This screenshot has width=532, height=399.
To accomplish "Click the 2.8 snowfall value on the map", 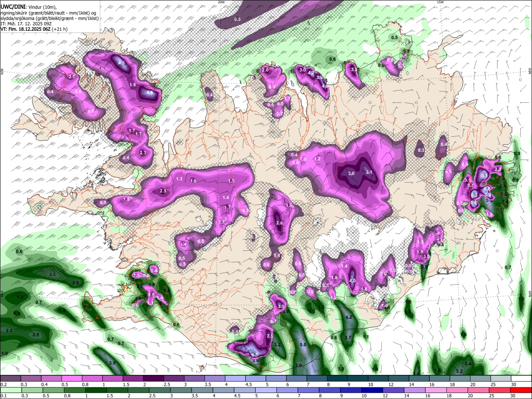I will pos(279,223).
